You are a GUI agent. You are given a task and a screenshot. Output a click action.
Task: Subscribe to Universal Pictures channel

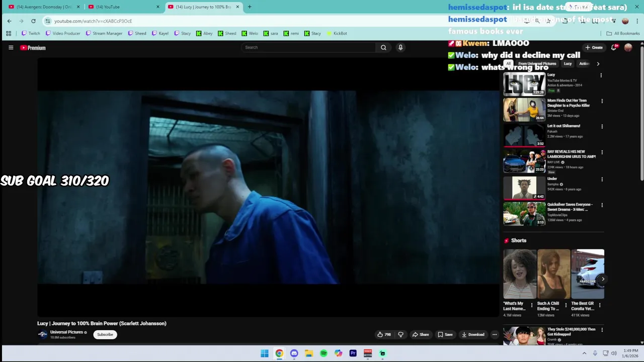coord(105,334)
